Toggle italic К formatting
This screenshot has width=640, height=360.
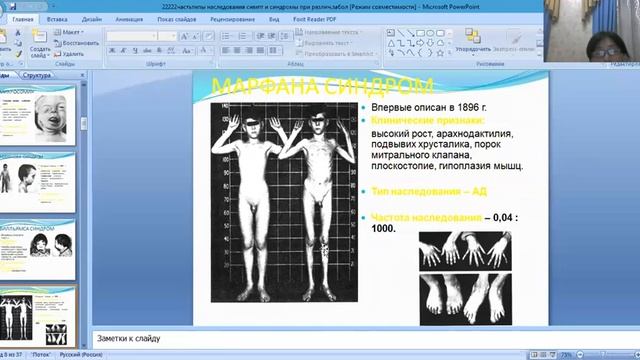pos(123,51)
